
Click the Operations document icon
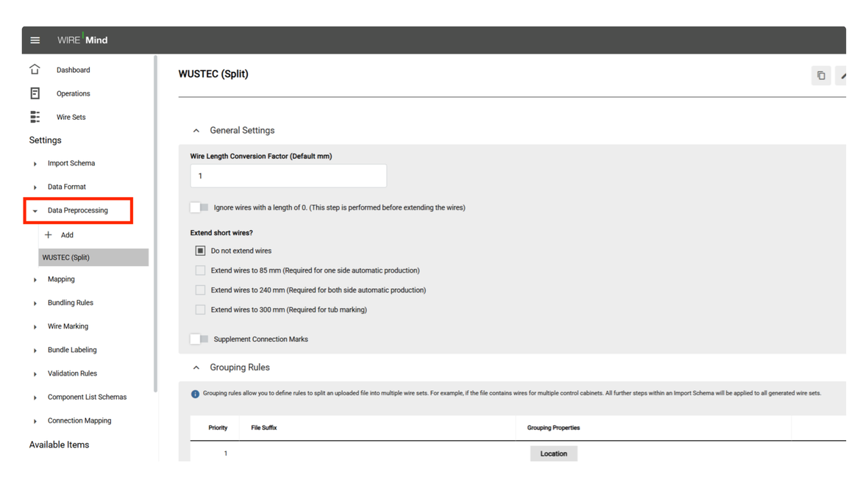tap(35, 93)
